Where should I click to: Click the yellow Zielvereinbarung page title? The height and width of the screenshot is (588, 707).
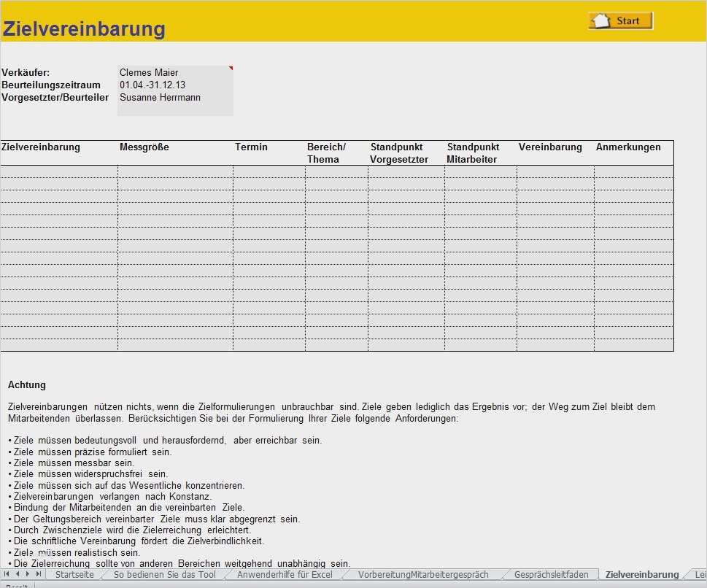84,28
